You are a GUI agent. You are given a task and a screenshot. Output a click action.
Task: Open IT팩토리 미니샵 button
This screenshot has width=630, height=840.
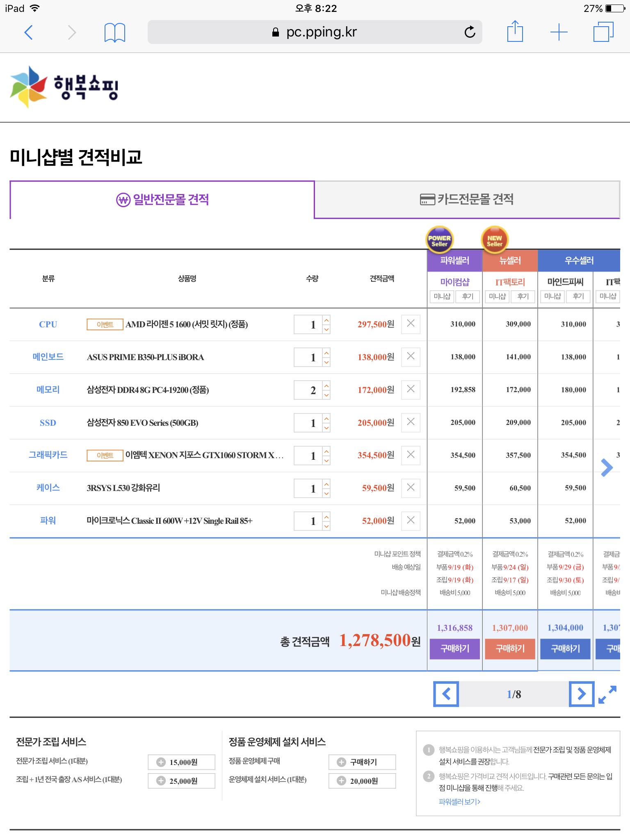coord(497,296)
